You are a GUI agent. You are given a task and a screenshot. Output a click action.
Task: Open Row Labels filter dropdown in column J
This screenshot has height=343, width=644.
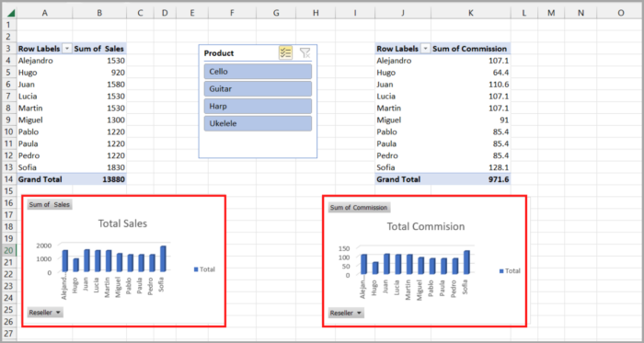pos(425,49)
